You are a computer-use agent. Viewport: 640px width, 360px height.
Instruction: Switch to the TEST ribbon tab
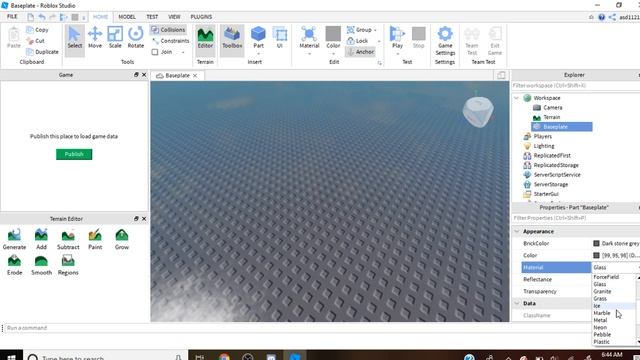click(152, 17)
